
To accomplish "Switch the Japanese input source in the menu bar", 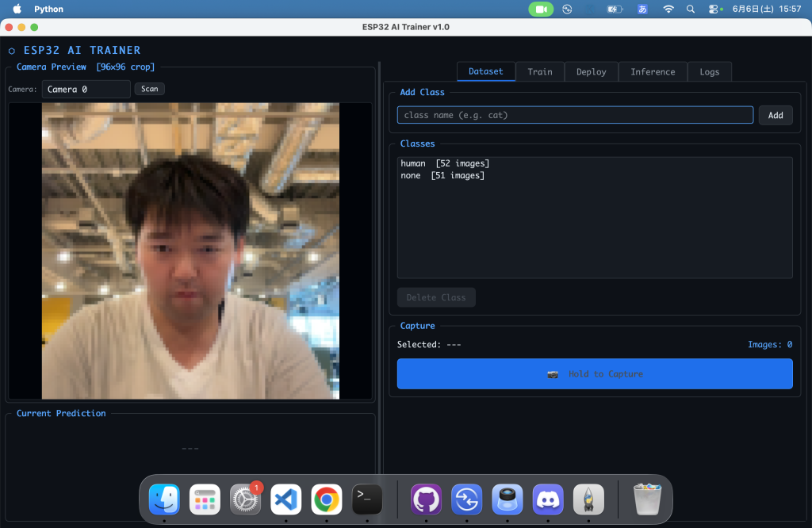I will (642, 9).
